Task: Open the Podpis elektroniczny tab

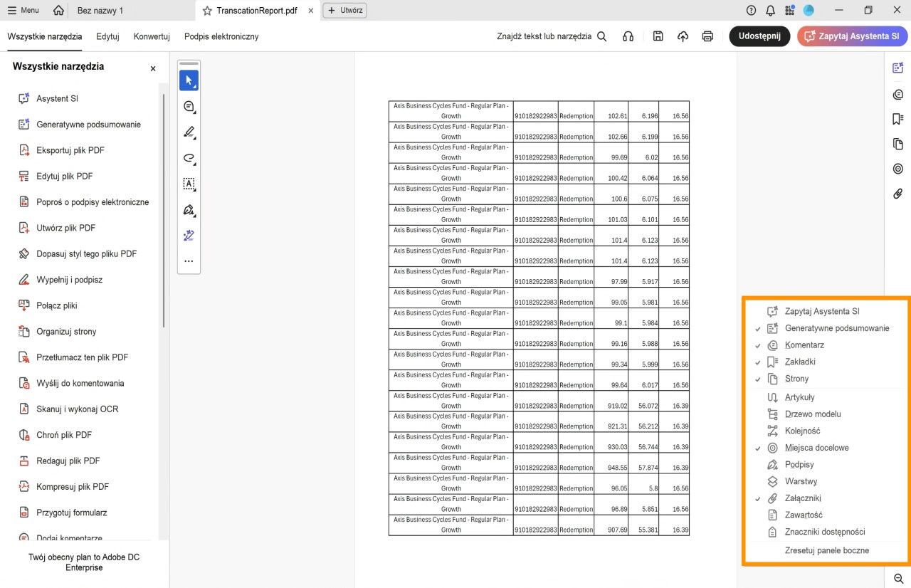Action: point(221,36)
